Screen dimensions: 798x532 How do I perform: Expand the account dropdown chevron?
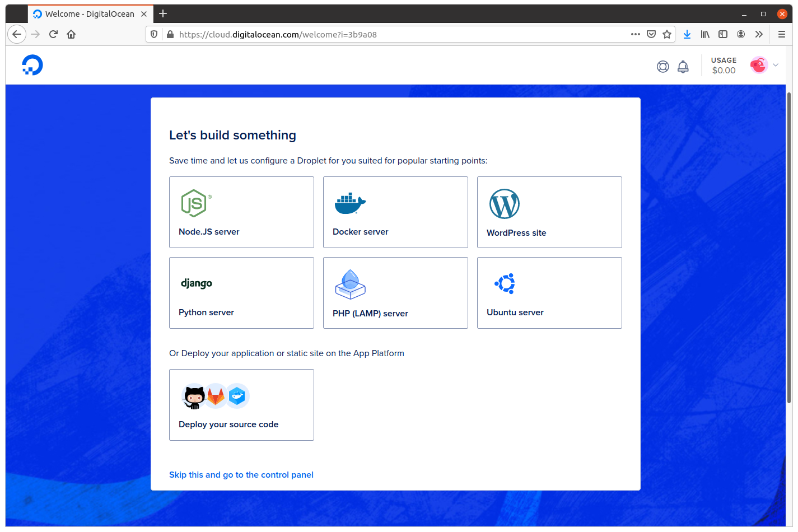point(776,65)
